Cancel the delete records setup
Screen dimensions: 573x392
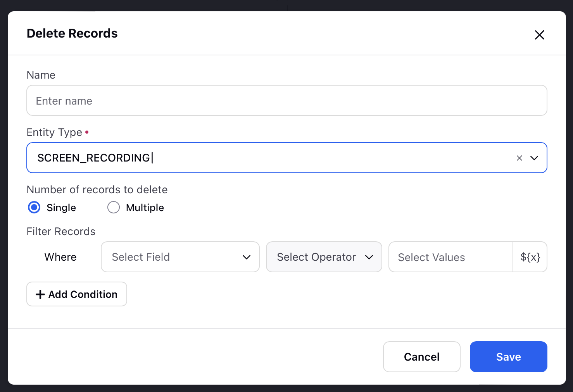422,357
